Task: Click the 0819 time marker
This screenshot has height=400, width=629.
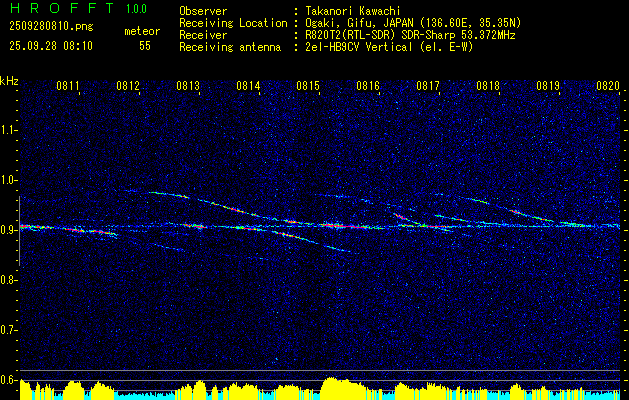Action: coord(548,86)
